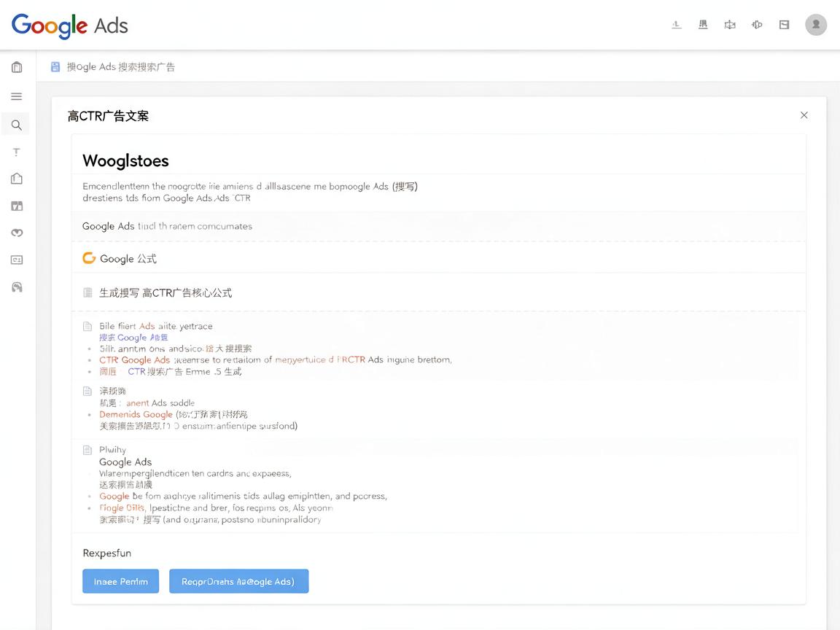Open the card icon in sidebar
Screen dimensions: 840x630
coord(17,260)
